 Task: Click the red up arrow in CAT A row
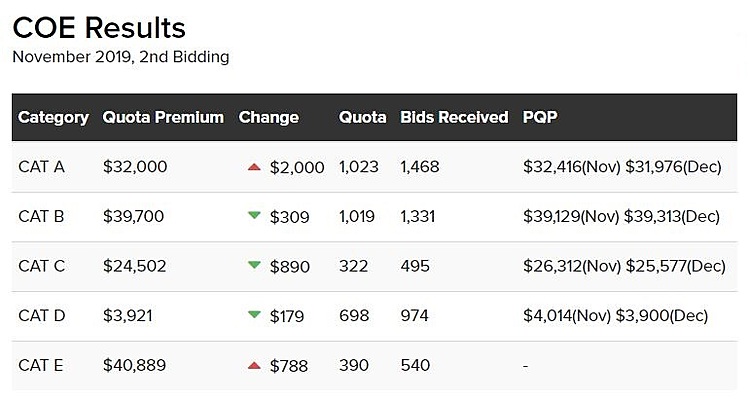[254, 167]
